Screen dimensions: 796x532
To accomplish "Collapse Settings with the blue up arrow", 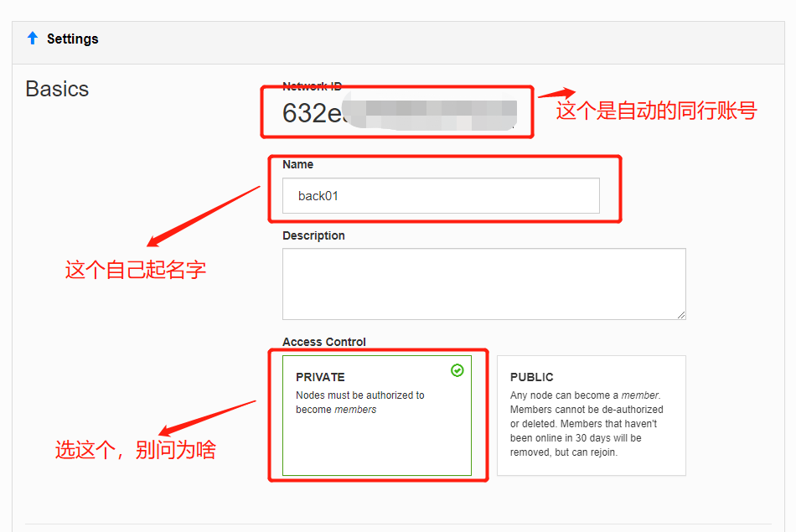I will pyautogui.click(x=33, y=39).
